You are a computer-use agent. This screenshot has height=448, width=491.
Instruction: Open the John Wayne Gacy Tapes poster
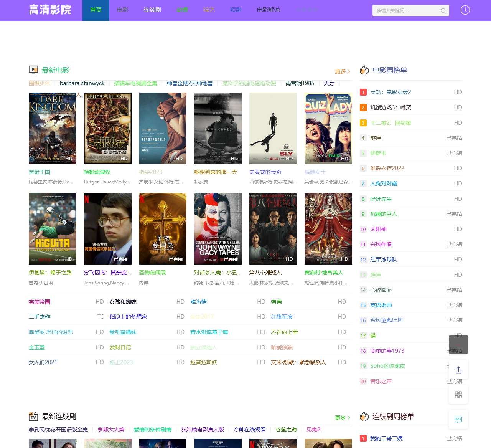(218, 229)
